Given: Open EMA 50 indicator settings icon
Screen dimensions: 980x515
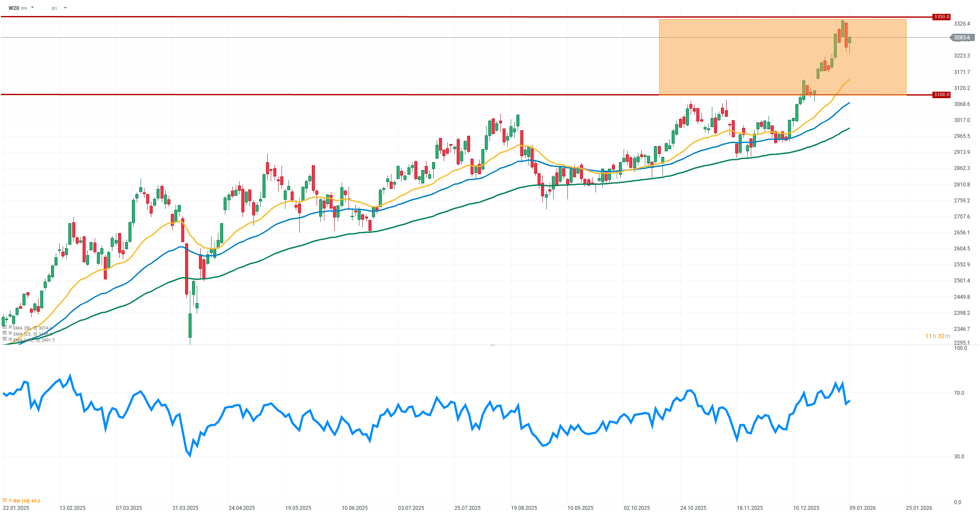Looking at the screenshot, I should click(x=5, y=328).
